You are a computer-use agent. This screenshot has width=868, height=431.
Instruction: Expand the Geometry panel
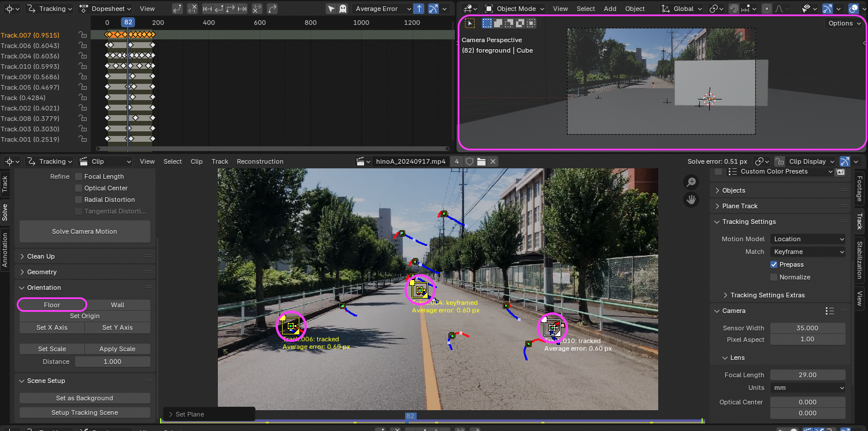pos(85,272)
